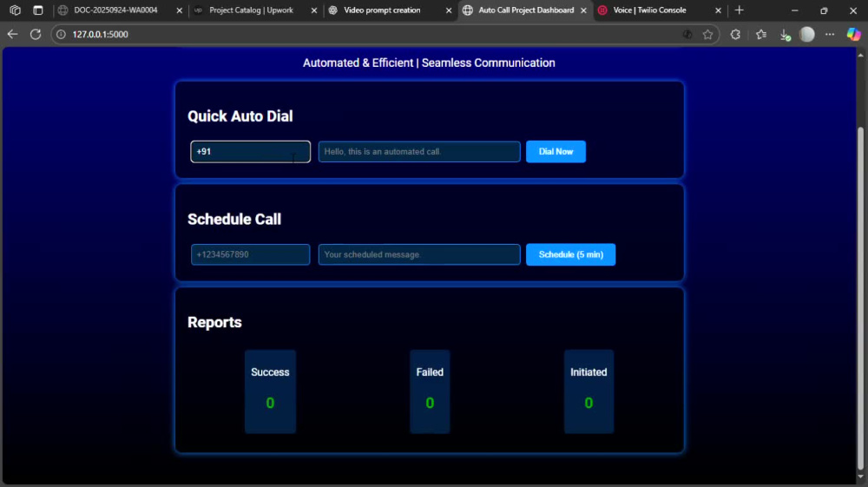Click the Dial Now button

[x=556, y=152]
